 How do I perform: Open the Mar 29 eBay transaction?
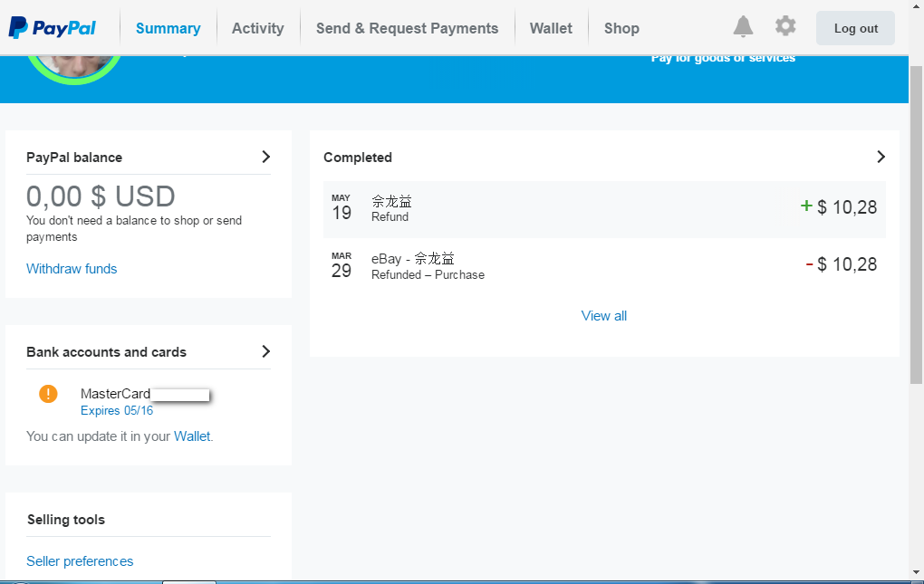coord(604,266)
